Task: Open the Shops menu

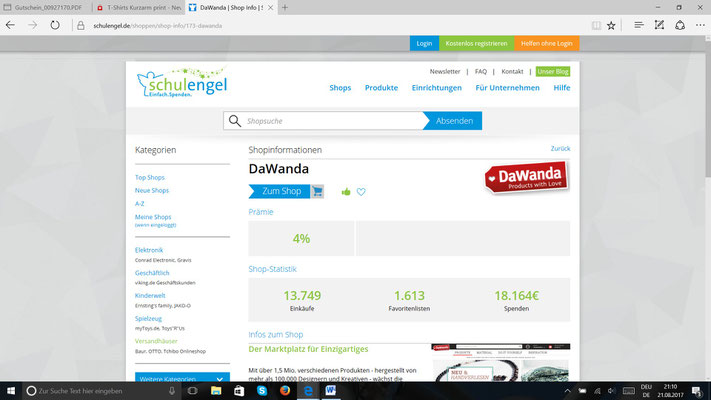Action: pos(340,88)
